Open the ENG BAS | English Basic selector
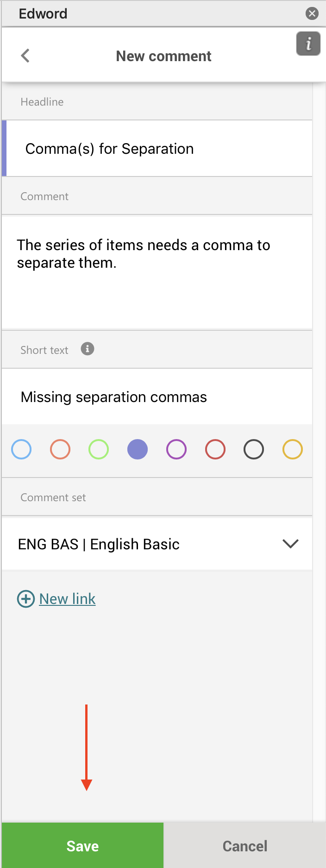The height and width of the screenshot is (868, 326). pos(139,544)
